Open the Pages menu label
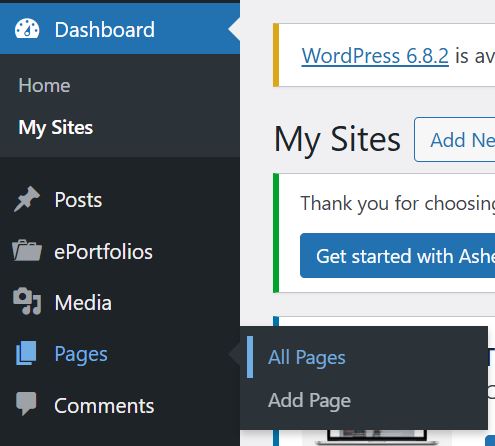 pyautogui.click(x=81, y=354)
